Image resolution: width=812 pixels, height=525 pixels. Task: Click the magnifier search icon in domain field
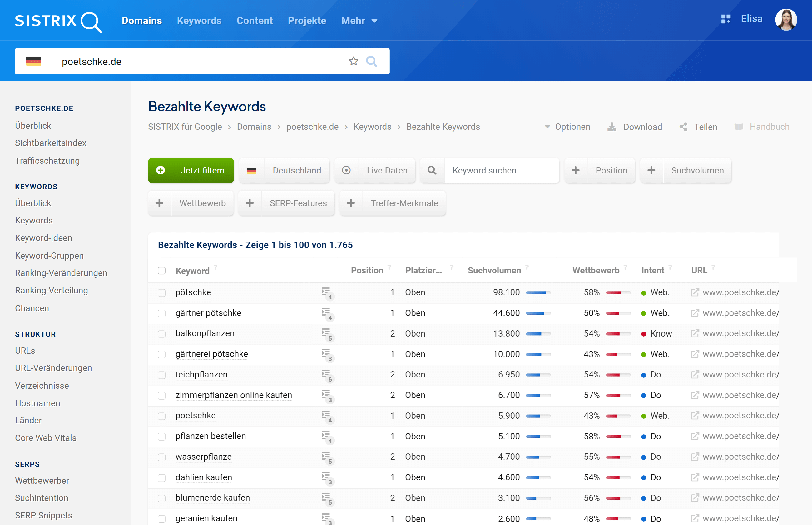[x=371, y=61]
